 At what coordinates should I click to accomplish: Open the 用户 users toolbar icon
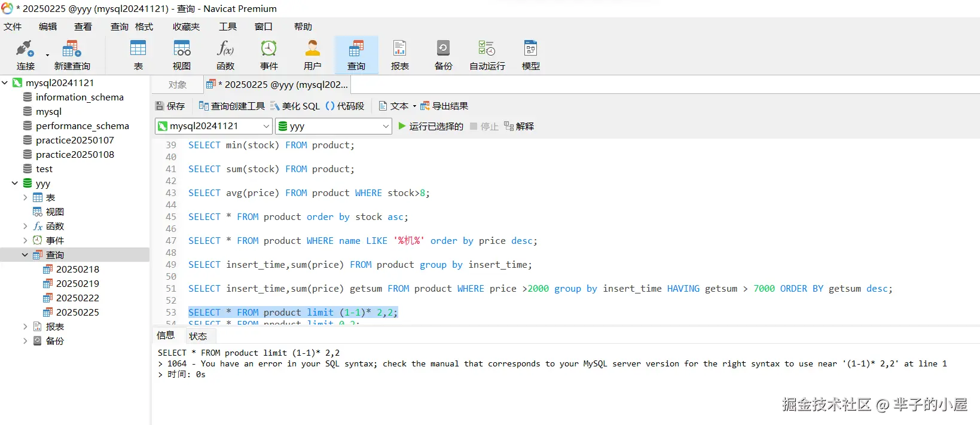313,55
